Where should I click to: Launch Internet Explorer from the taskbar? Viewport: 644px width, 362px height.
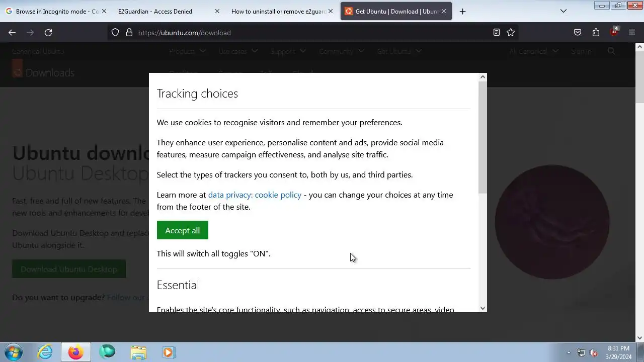(45, 352)
